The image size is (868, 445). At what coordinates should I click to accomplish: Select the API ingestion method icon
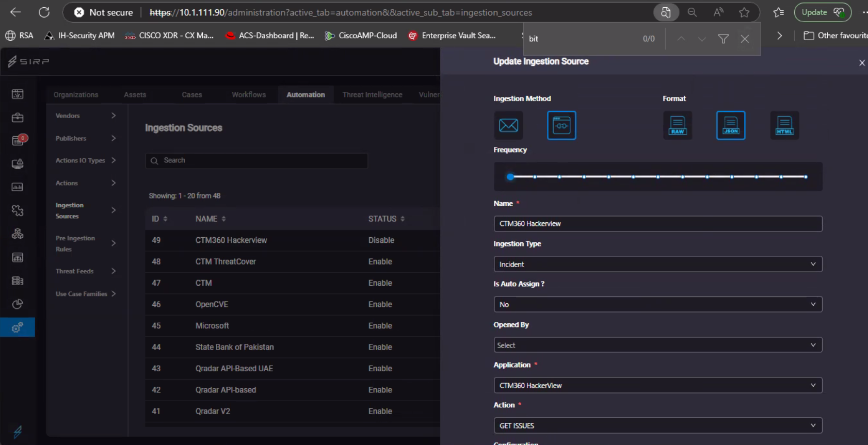[x=561, y=125]
